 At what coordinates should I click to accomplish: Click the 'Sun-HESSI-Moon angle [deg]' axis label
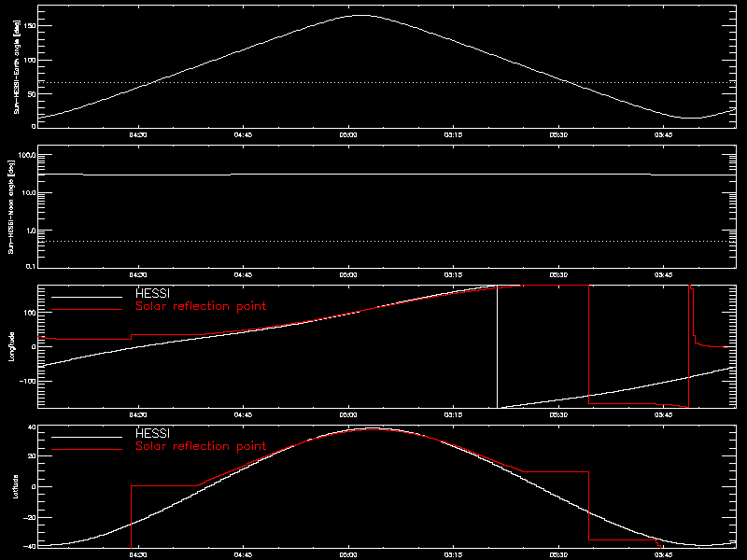coord(11,206)
